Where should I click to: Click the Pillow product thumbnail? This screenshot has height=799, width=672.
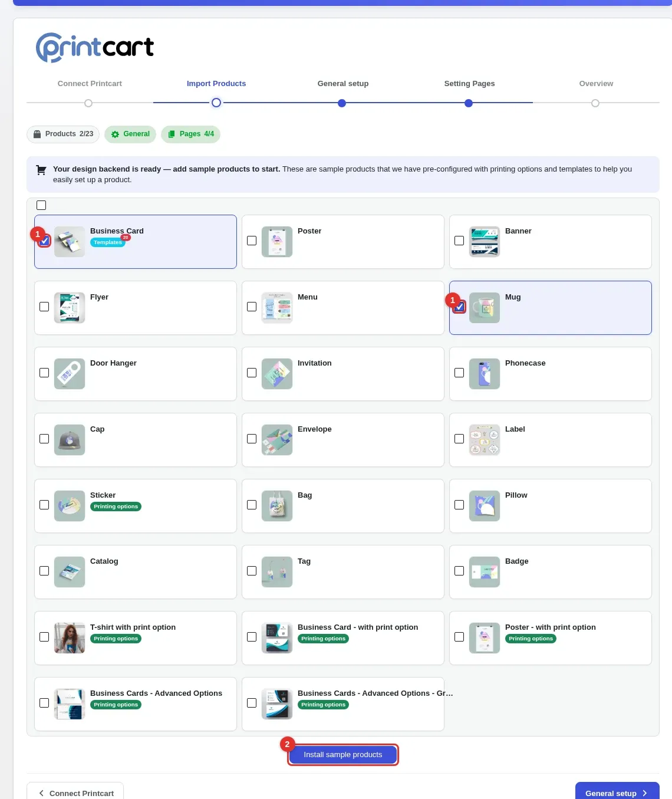pyautogui.click(x=485, y=506)
